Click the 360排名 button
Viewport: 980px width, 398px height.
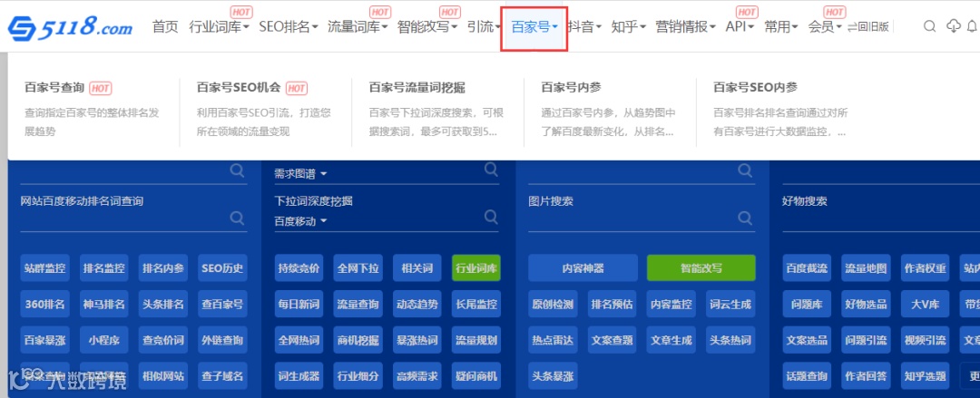(44, 305)
